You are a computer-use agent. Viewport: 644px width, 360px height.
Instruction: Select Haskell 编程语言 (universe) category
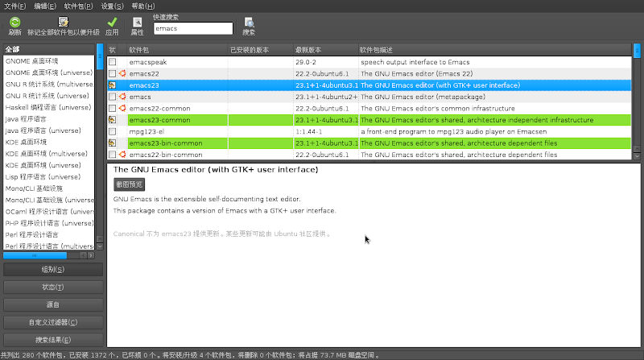48,107
